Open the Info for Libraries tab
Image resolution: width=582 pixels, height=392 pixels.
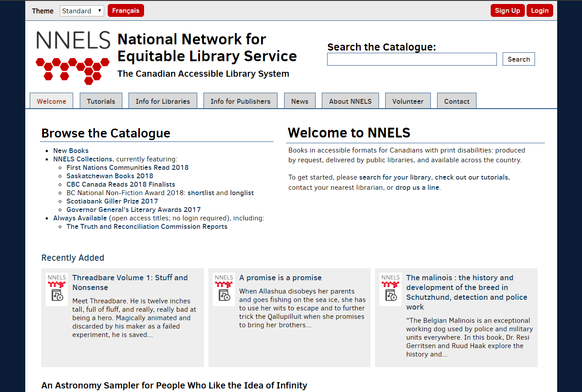163,101
